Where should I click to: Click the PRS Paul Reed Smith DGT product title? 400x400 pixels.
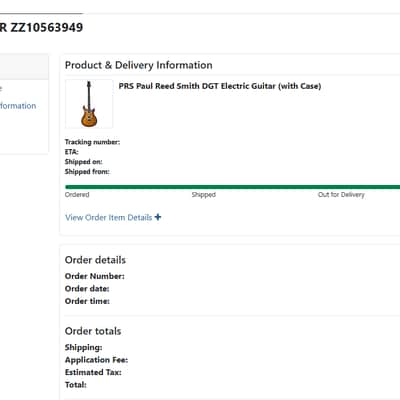[x=220, y=86]
